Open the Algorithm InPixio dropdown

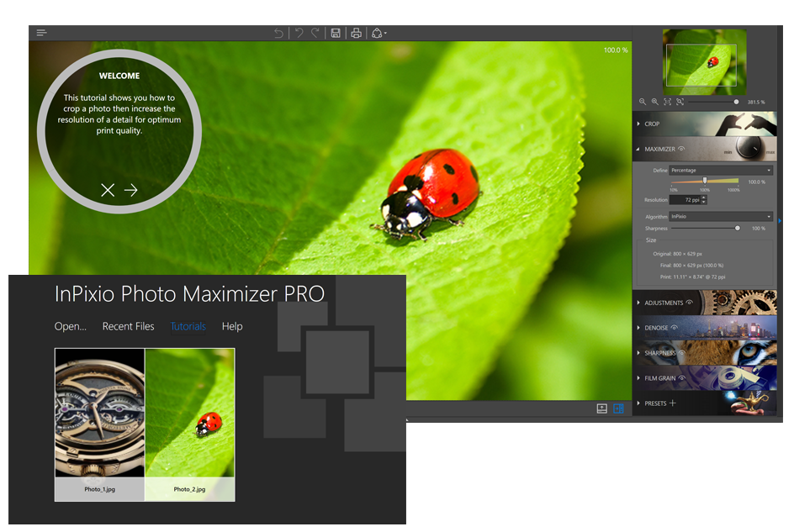point(721,216)
